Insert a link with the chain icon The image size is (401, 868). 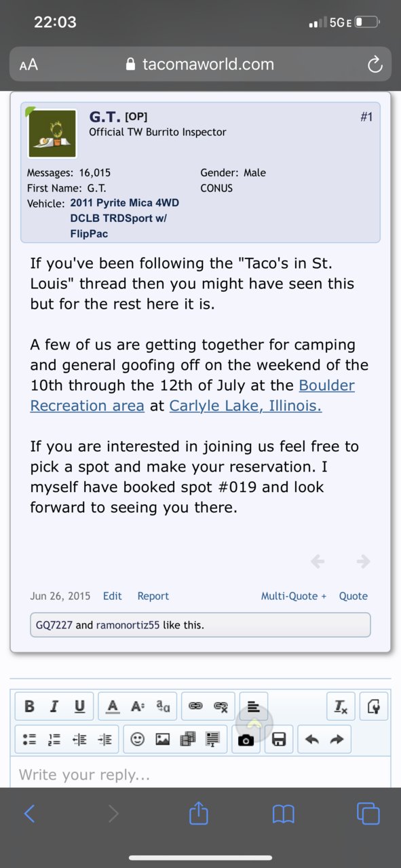coord(195,706)
